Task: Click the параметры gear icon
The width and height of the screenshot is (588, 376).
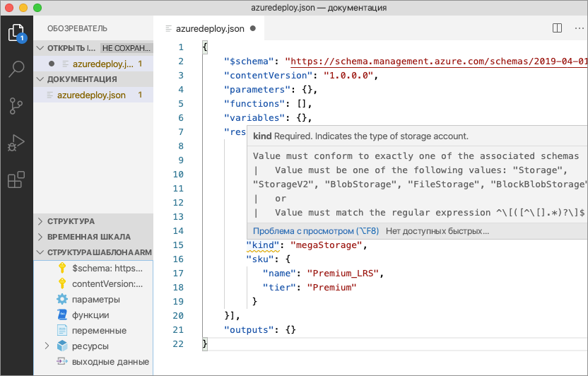Action: 62,299
